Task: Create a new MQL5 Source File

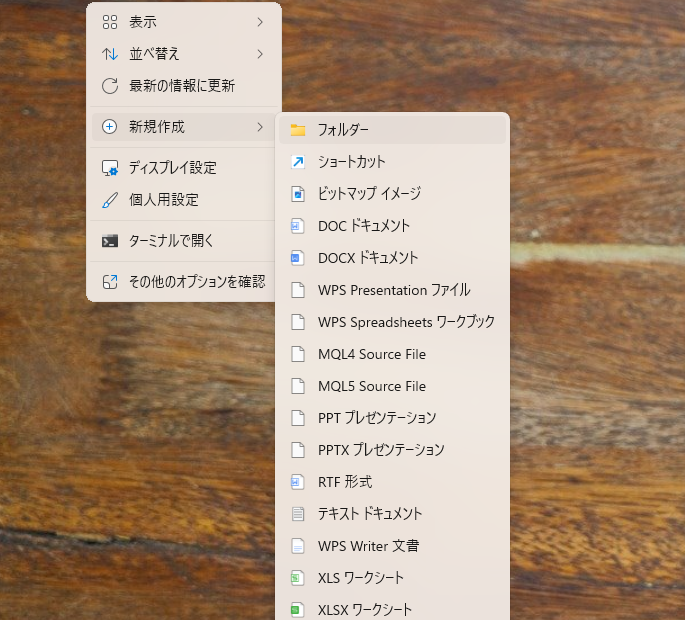Action: pos(392,386)
